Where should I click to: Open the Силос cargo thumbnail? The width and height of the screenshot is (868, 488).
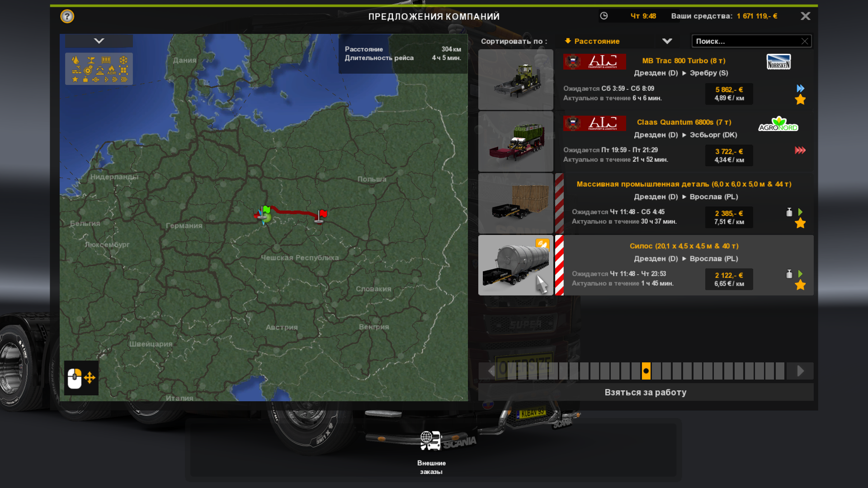(516, 265)
